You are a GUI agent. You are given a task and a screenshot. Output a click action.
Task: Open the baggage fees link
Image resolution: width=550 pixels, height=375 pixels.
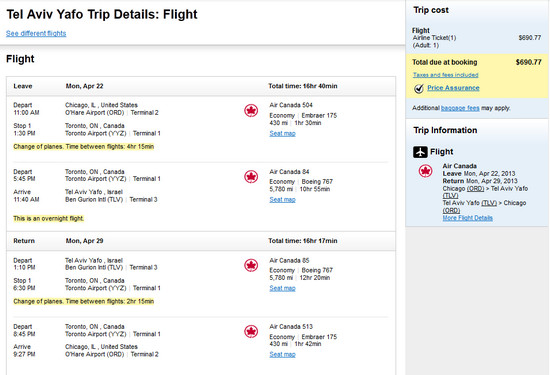[x=460, y=108]
